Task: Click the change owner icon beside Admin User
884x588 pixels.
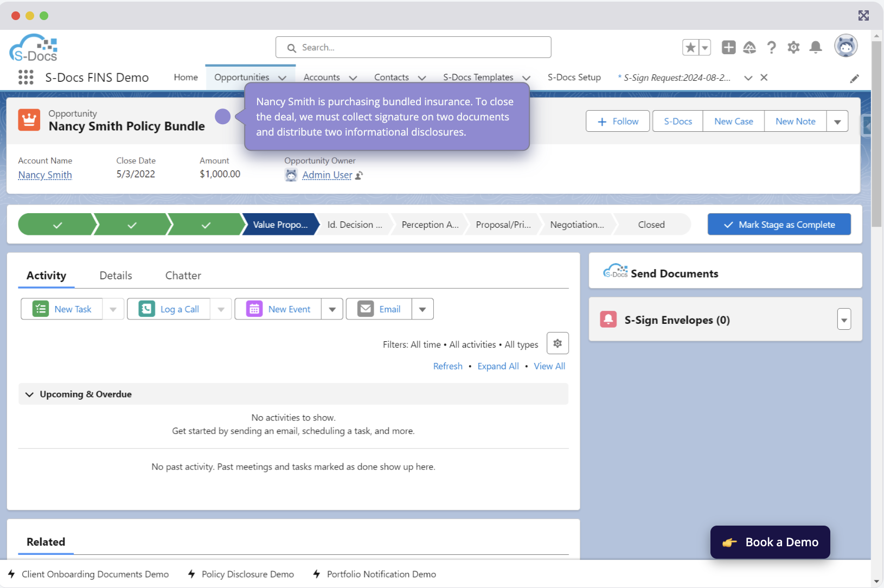Action: [x=359, y=175]
